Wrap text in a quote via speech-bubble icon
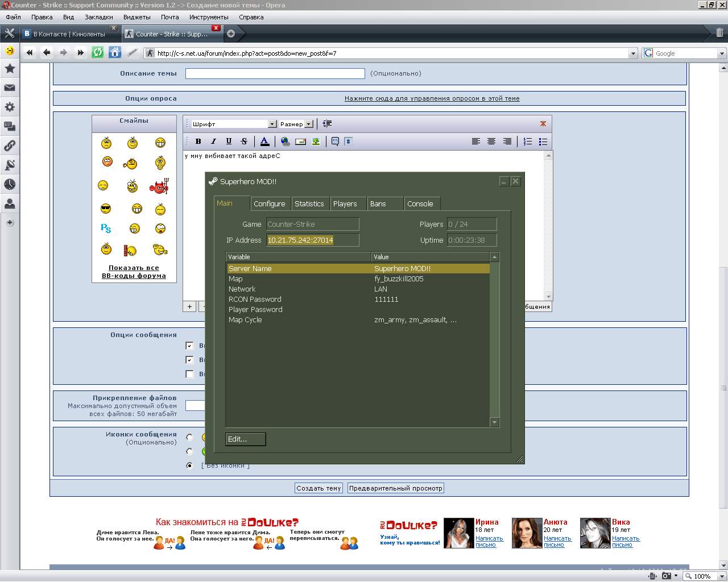Viewport: 728px width, 582px height. pyautogui.click(x=336, y=142)
